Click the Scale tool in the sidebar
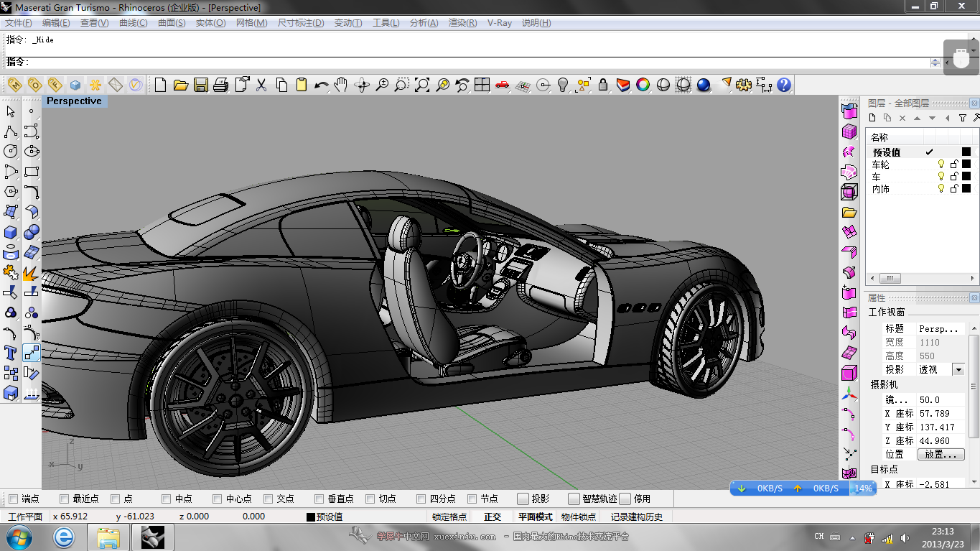 click(31, 353)
